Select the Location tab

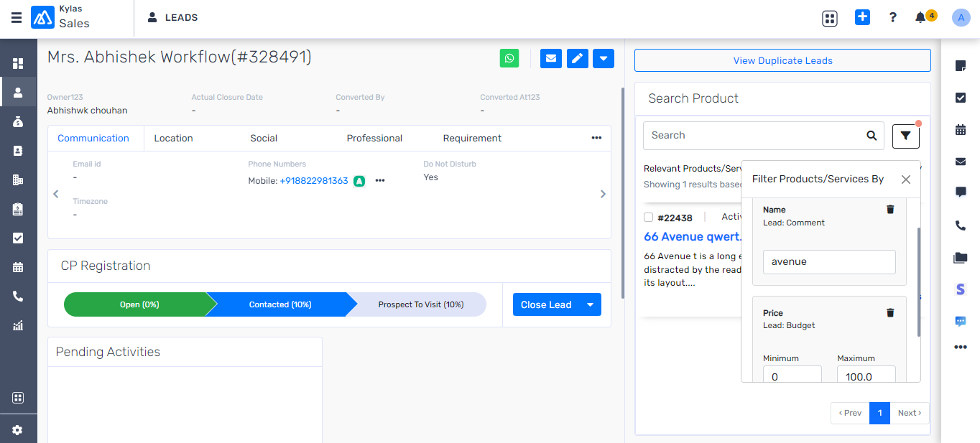(173, 138)
